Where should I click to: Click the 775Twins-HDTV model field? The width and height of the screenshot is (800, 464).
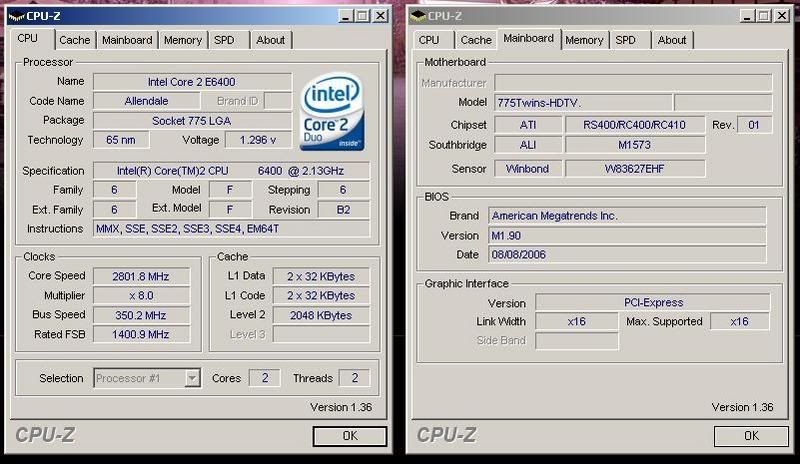[x=583, y=103]
